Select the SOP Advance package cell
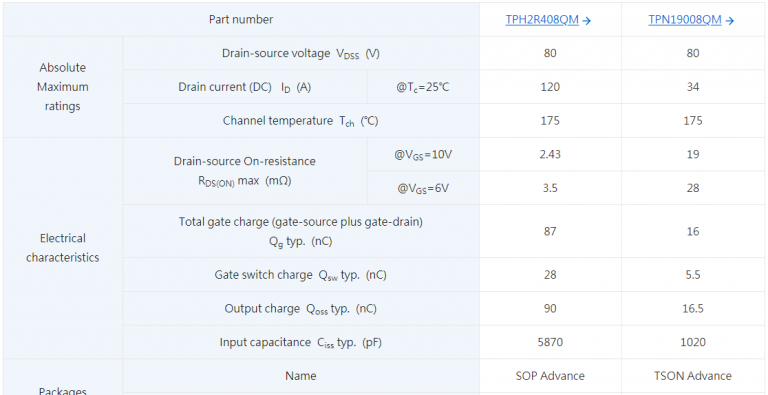This screenshot has width=768, height=395. (551, 376)
